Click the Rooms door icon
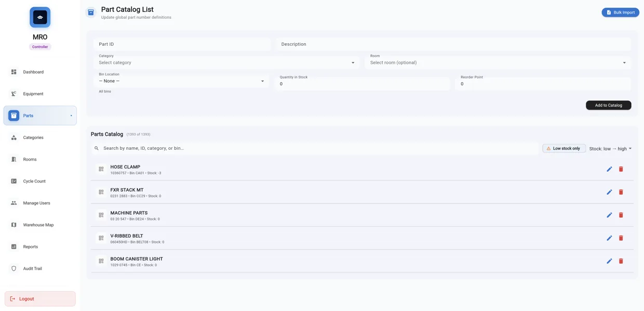644x311 pixels. point(14,159)
